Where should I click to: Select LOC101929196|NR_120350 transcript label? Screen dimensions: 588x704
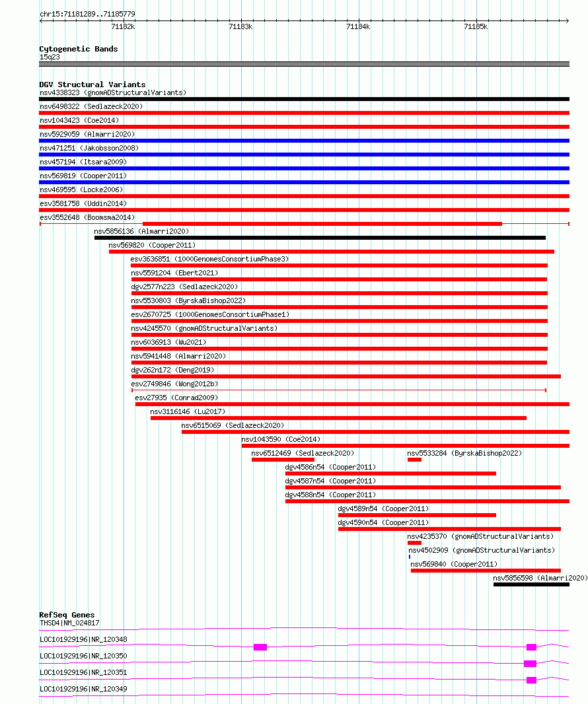coord(83,657)
